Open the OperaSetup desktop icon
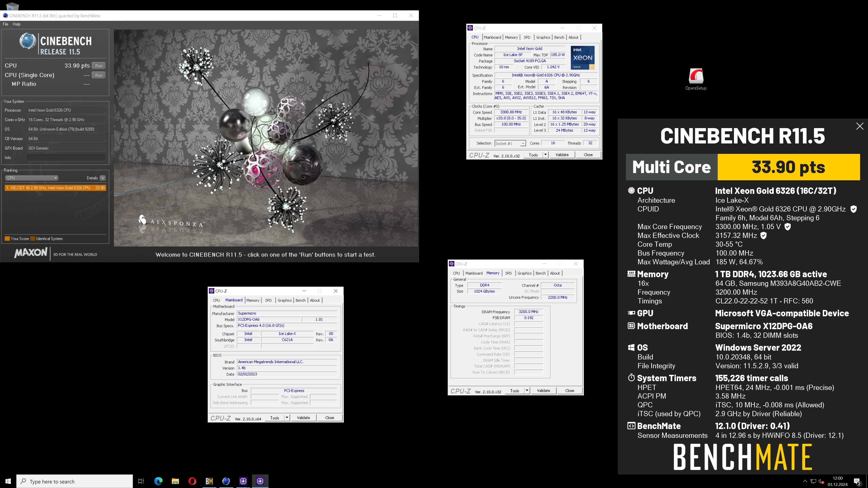 (696, 79)
